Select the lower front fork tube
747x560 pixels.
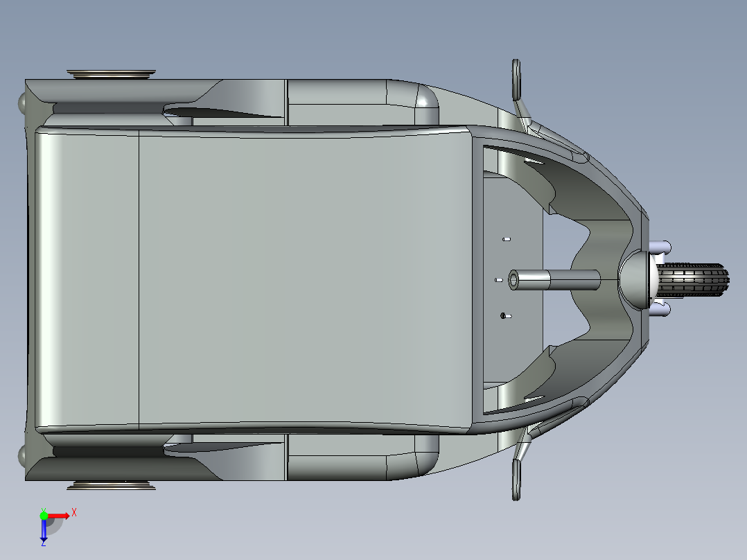coord(660,310)
